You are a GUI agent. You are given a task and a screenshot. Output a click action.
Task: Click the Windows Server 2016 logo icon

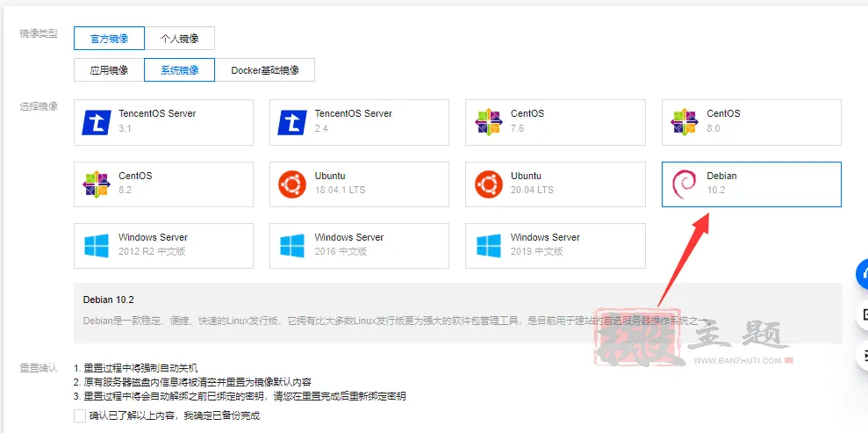(x=292, y=246)
